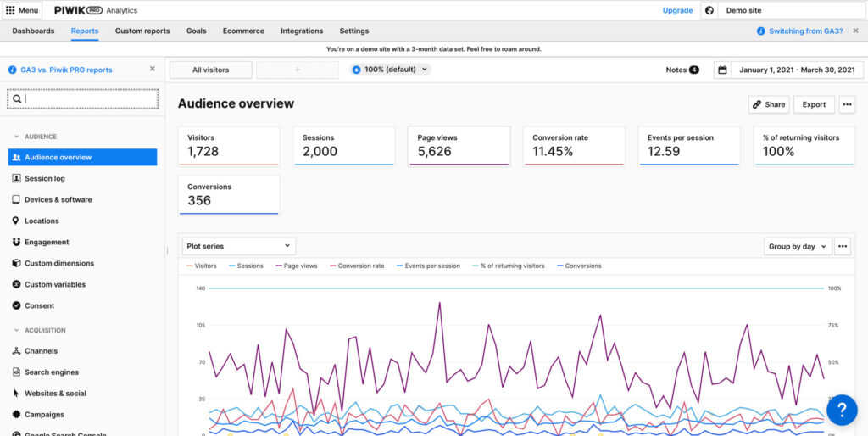Toggle Page views series in legend
This screenshot has width=868, height=436.
point(296,266)
